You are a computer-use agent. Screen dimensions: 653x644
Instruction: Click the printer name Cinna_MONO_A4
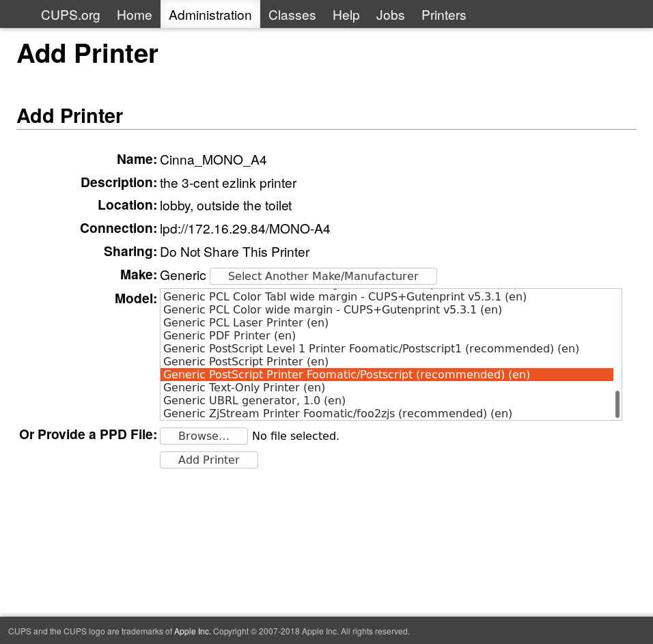coord(213,160)
